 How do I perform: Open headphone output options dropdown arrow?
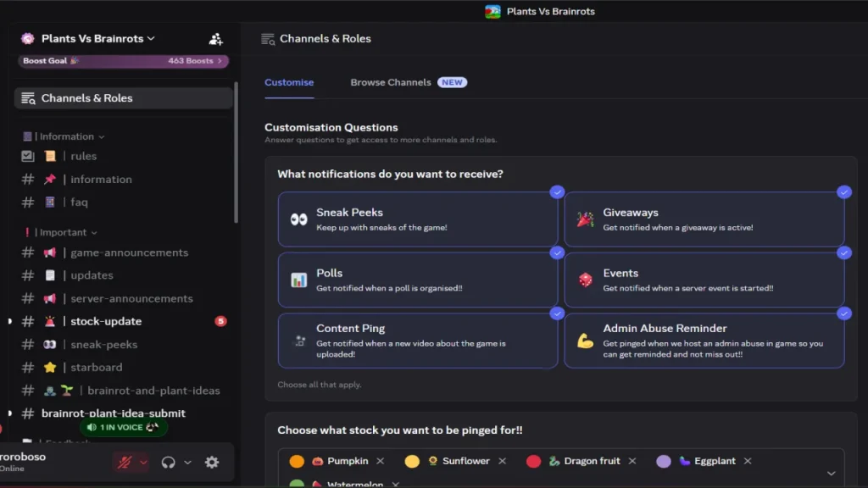click(x=187, y=462)
